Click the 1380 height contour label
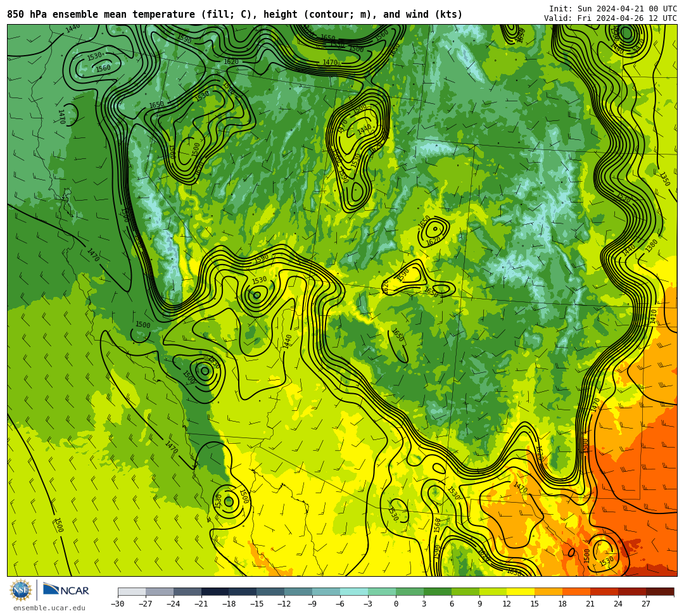Viewport: 684px width, 616px height. click(x=651, y=246)
